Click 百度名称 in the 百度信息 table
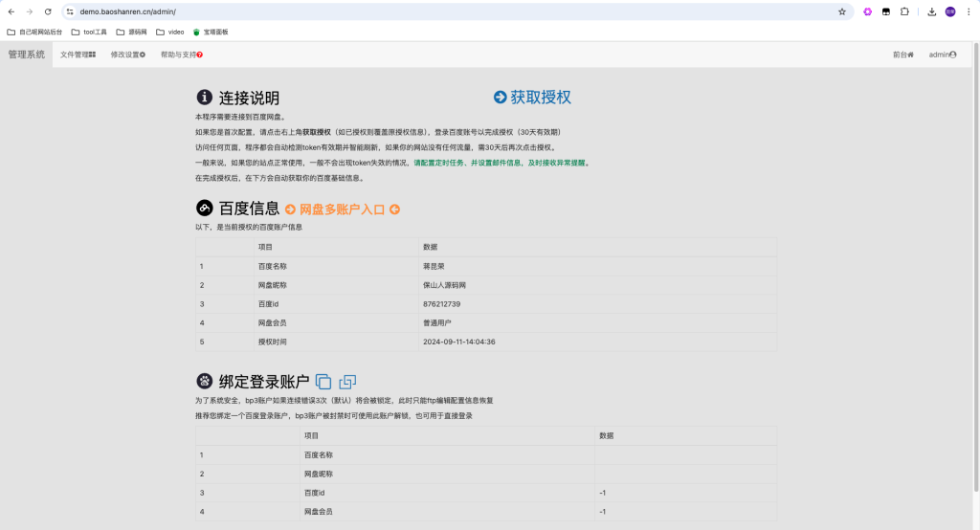 273,266
